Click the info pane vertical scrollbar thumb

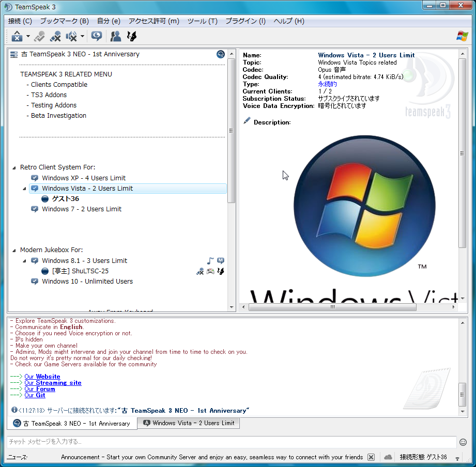pos(462,153)
